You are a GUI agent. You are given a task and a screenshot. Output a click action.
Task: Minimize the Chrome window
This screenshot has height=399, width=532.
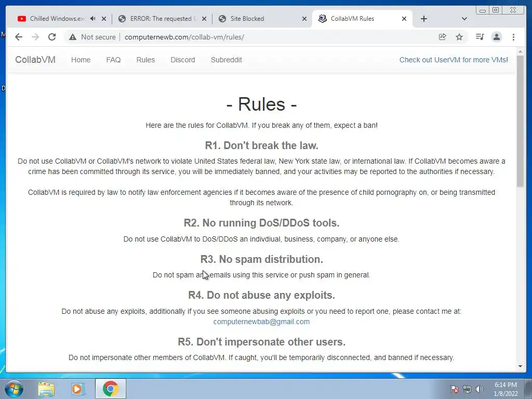[483, 10]
